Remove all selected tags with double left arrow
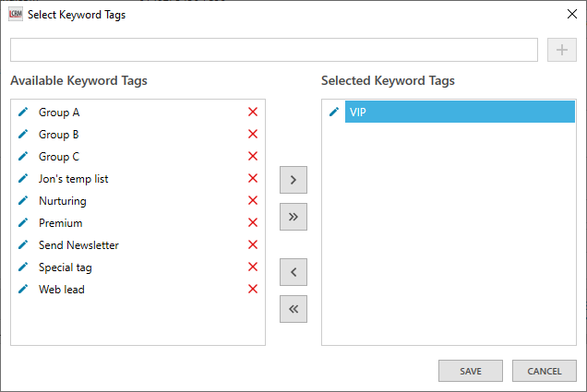 click(x=293, y=309)
